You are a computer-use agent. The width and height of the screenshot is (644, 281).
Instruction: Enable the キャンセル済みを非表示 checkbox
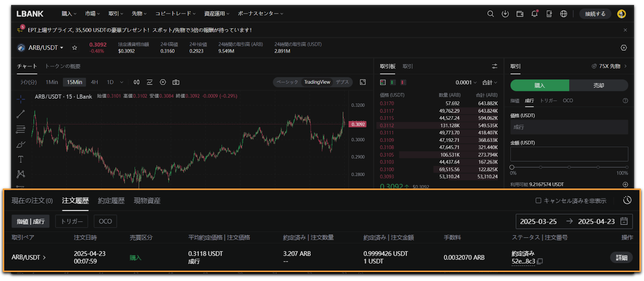coord(538,201)
